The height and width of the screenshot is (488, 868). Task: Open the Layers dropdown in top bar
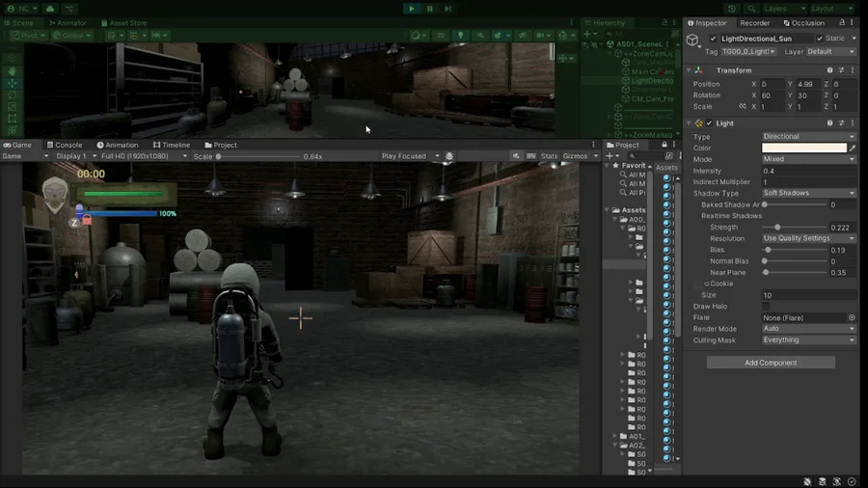[x=784, y=9]
